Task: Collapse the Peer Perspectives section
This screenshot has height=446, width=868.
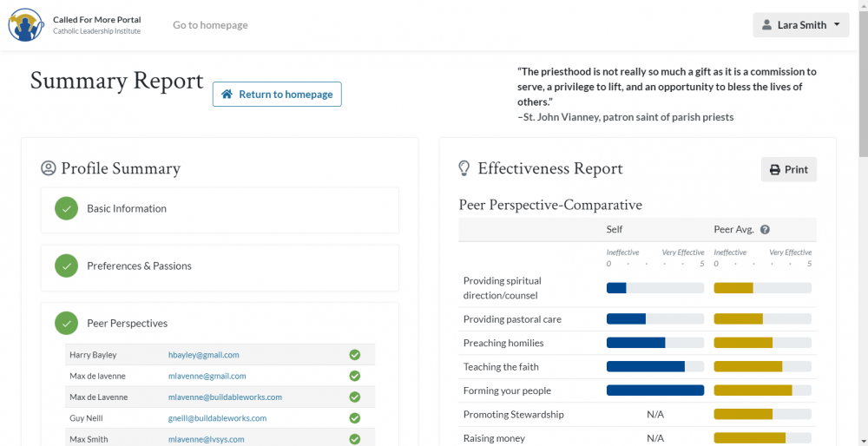Action: 220,323
